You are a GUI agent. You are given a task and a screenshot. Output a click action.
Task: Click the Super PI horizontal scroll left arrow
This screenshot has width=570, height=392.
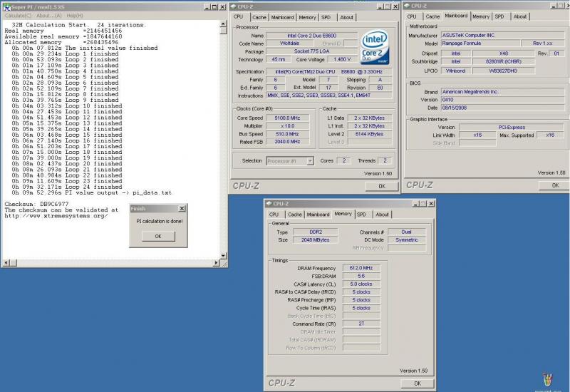coord(6,262)
